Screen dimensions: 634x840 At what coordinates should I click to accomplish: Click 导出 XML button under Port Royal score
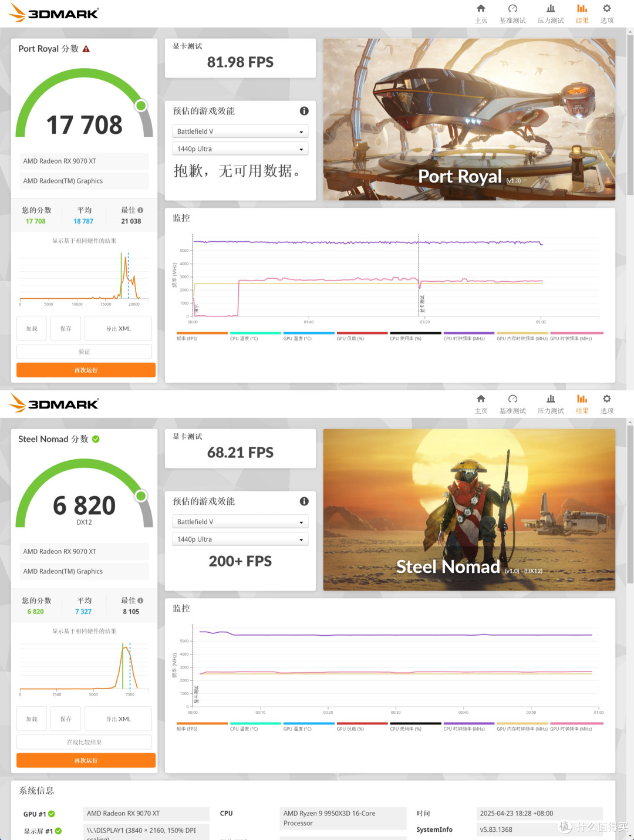118,329
